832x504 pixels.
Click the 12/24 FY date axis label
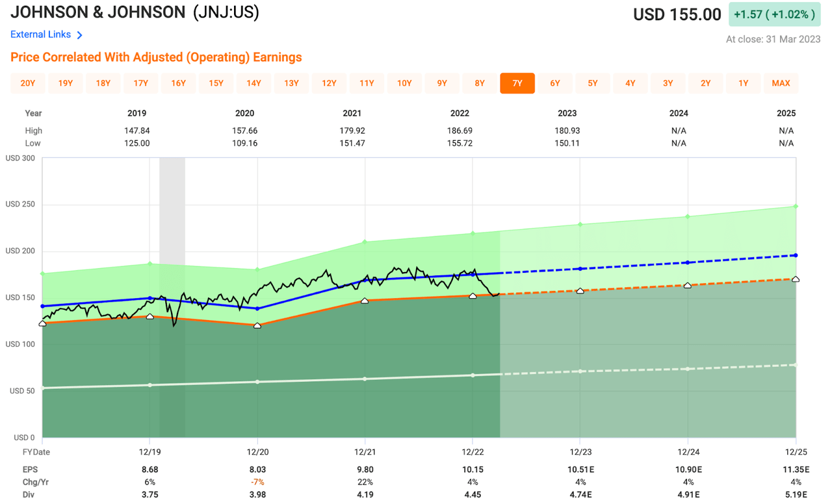(688, 451)
